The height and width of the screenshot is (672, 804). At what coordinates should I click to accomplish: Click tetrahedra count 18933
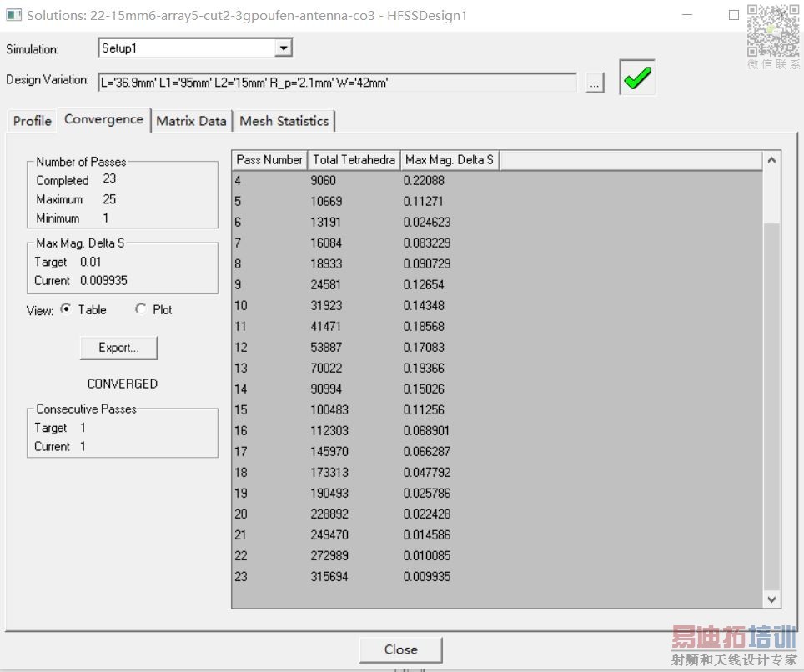(x=326, y=264)
